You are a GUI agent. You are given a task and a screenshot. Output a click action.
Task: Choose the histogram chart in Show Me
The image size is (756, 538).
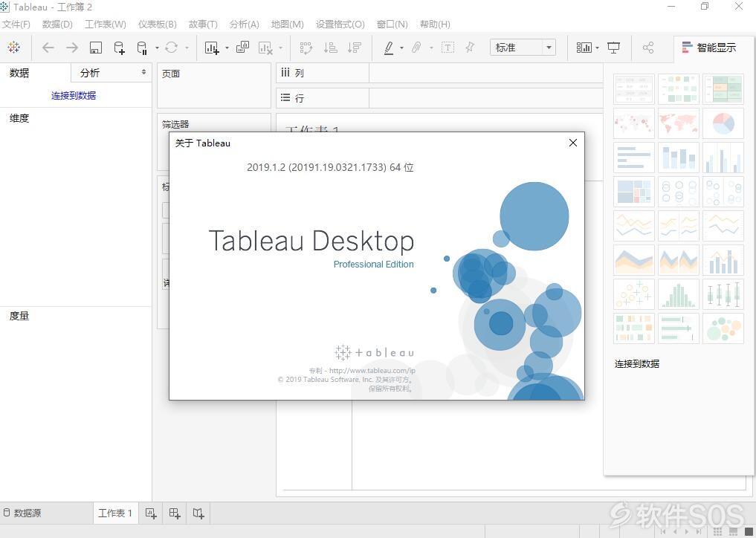click(679, 294)
